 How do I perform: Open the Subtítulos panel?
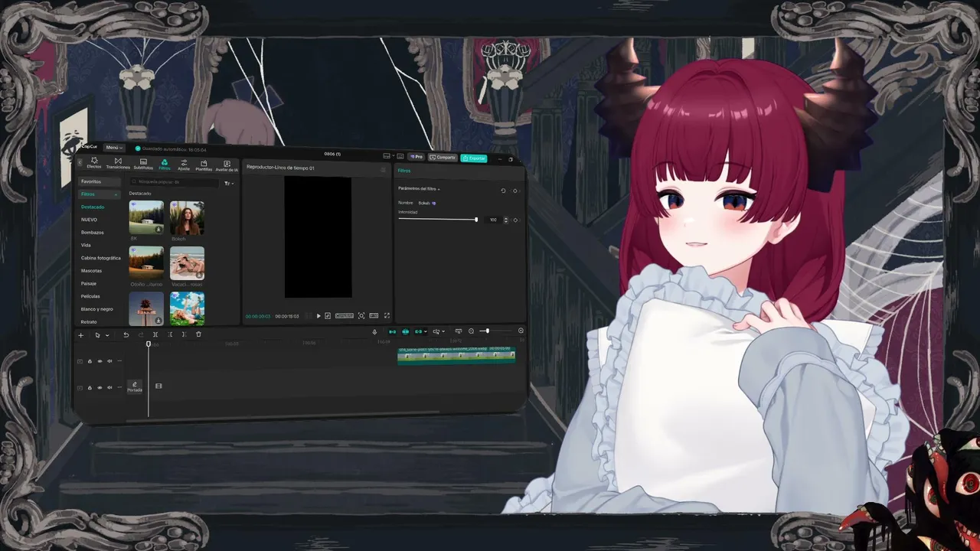tap(143, 164)
